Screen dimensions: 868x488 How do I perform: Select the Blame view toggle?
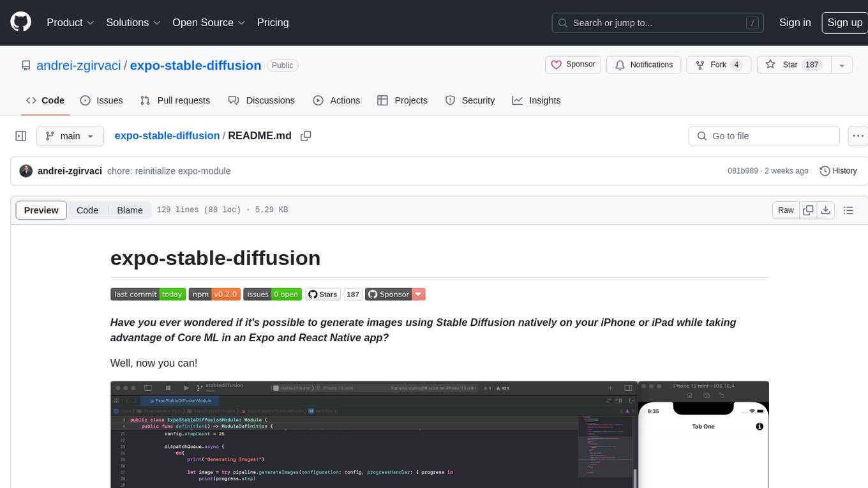tap(130, 210)
